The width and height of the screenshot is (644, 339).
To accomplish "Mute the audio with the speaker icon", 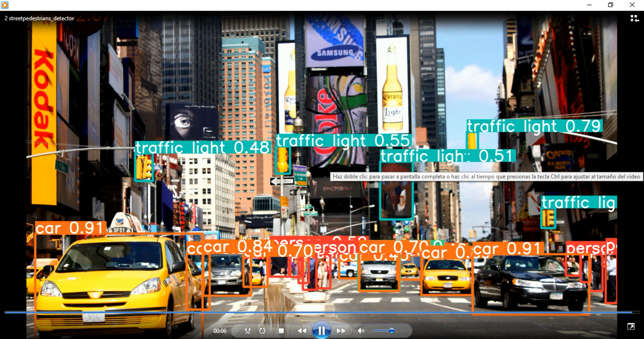I will (361, 331).
